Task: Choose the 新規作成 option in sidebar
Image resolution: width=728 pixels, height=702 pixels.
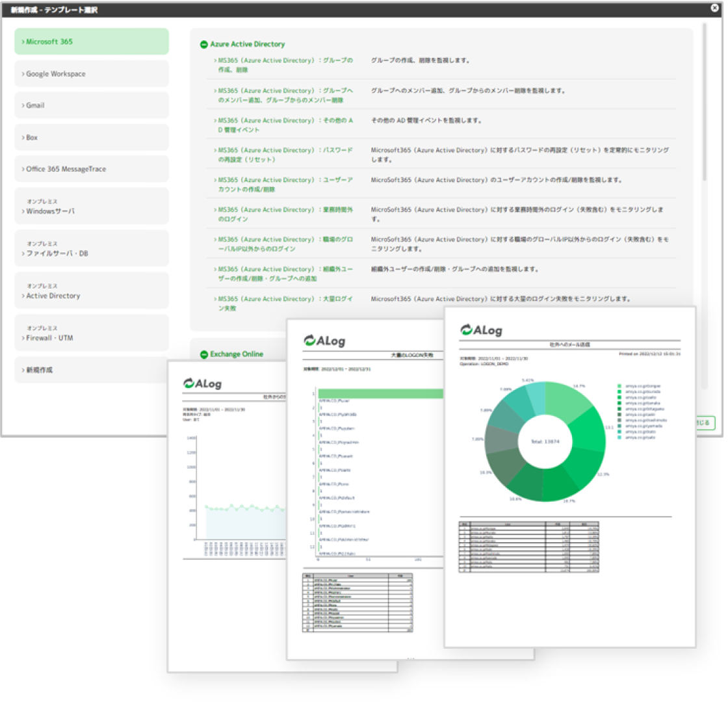Action: (92, 370)
